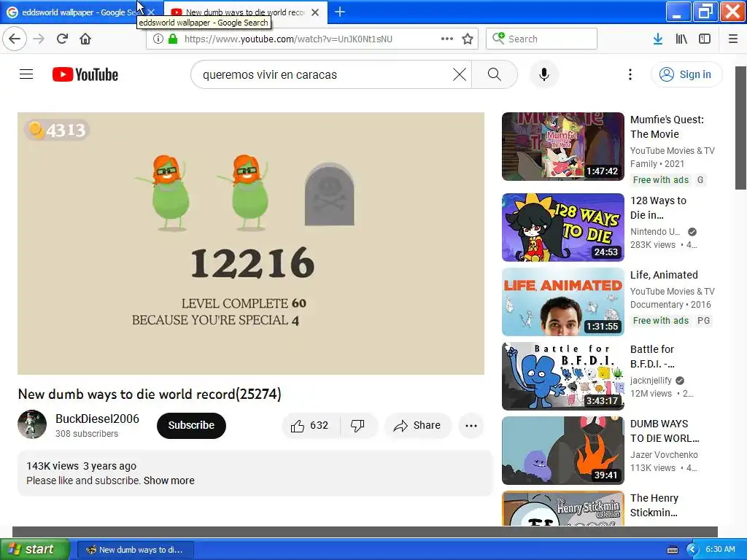
Task: Click the Battle for B.F.D.I. title text
Action: pos(652,356)
